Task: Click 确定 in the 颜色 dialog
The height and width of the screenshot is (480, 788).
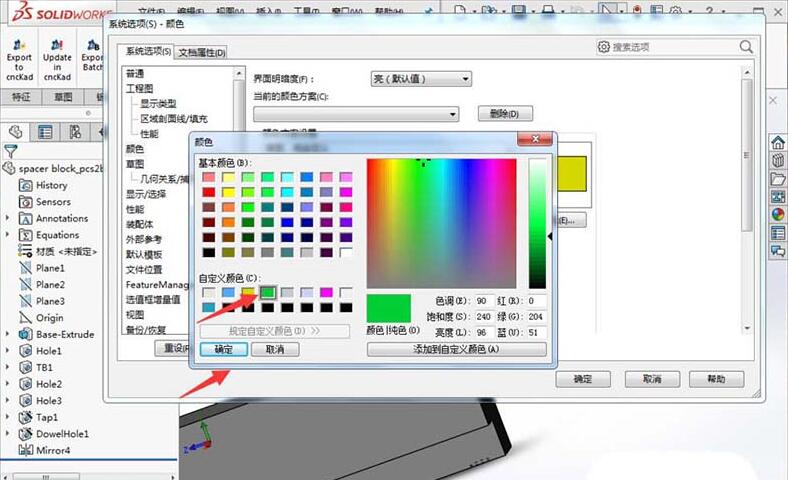Action: pos(224,349)
